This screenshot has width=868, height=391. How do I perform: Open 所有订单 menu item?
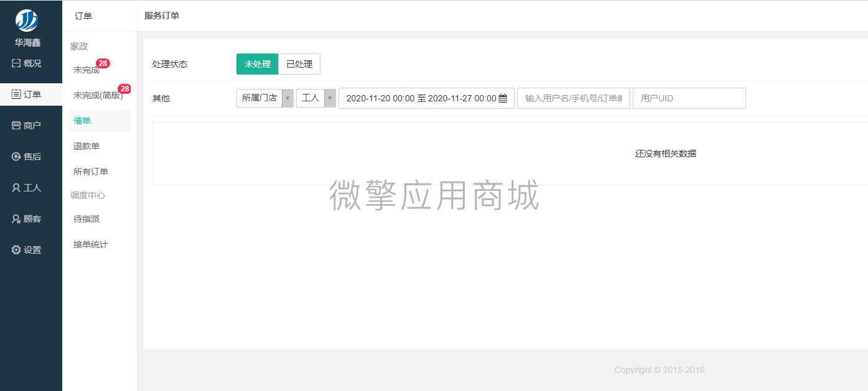coord(91,172)
